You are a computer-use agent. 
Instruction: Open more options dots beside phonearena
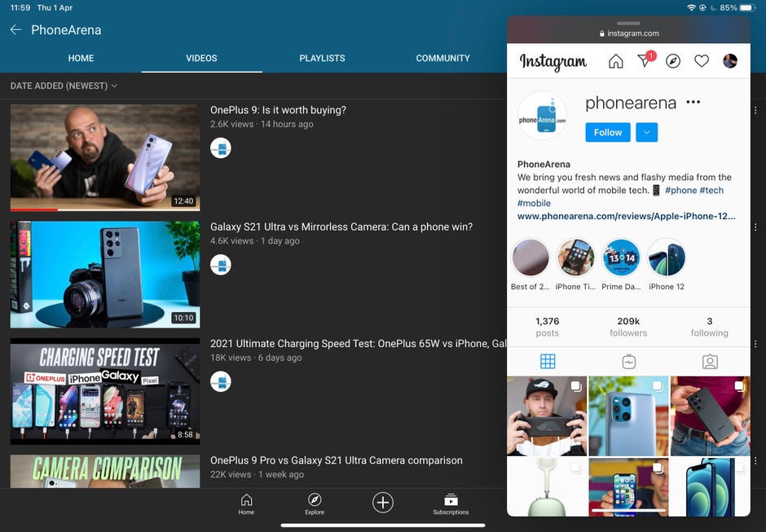[x=693, y=102]
